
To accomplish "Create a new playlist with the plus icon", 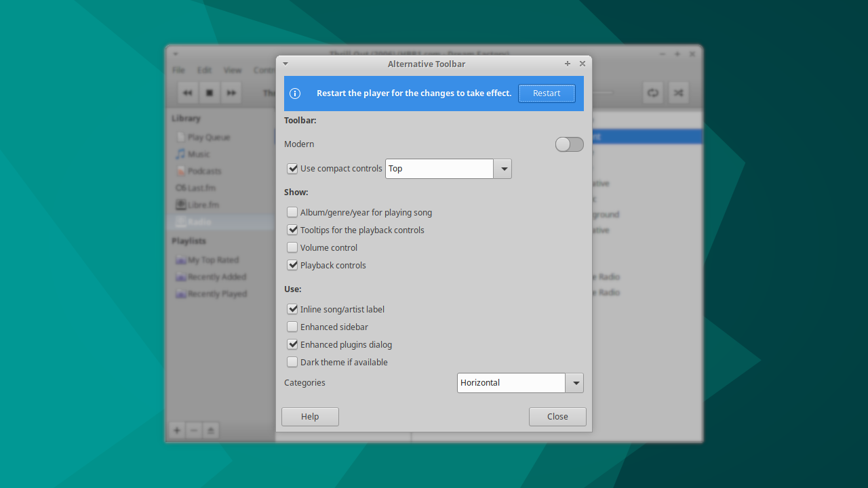I will [x=176, y=430].
